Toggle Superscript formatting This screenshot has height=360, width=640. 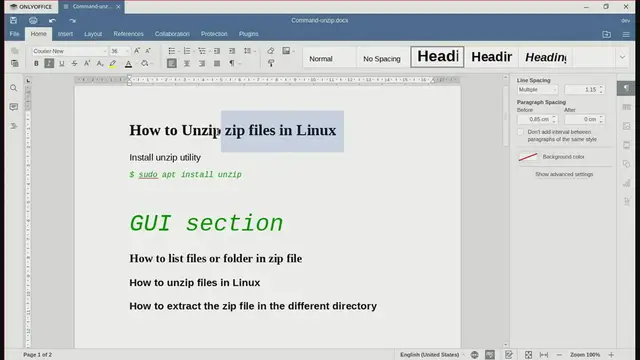[x=87, y=63]
